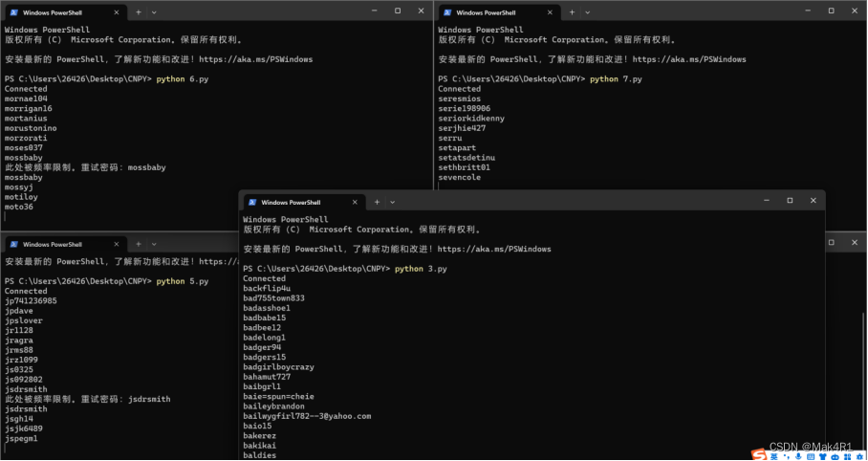Screen dimensions: 868x461
Task: Select the PowerShell tab in the 5.py window
Action: [x=64, y=244]
